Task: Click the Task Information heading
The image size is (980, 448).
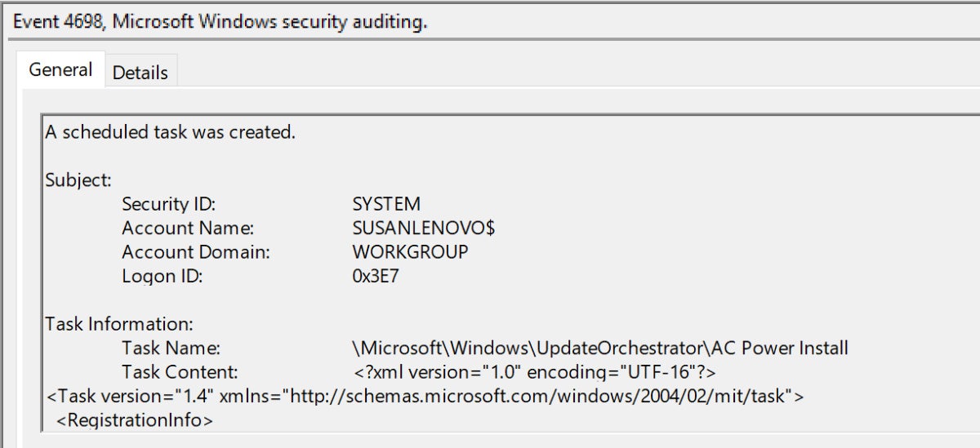Action: (x=119, y=324)
